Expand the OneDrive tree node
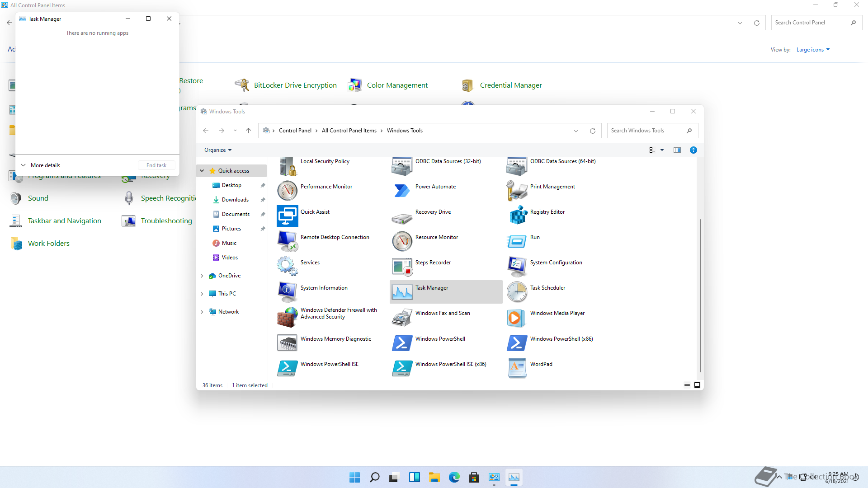868x488 pixels. (202, 276)
